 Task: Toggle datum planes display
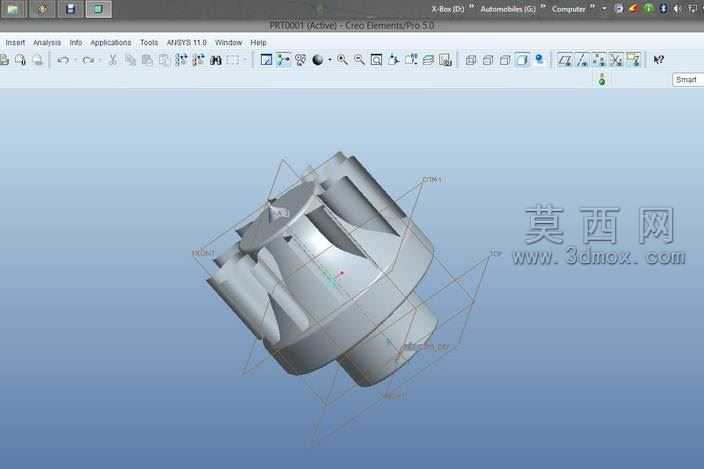[565, 60]
